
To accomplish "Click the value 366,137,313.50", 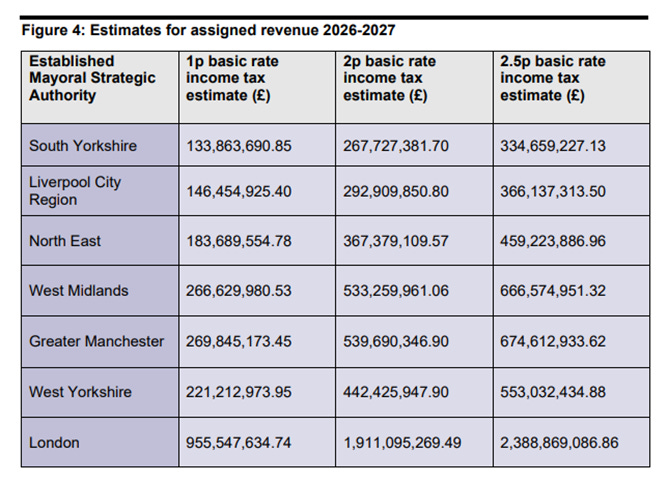I will [553, 191].
